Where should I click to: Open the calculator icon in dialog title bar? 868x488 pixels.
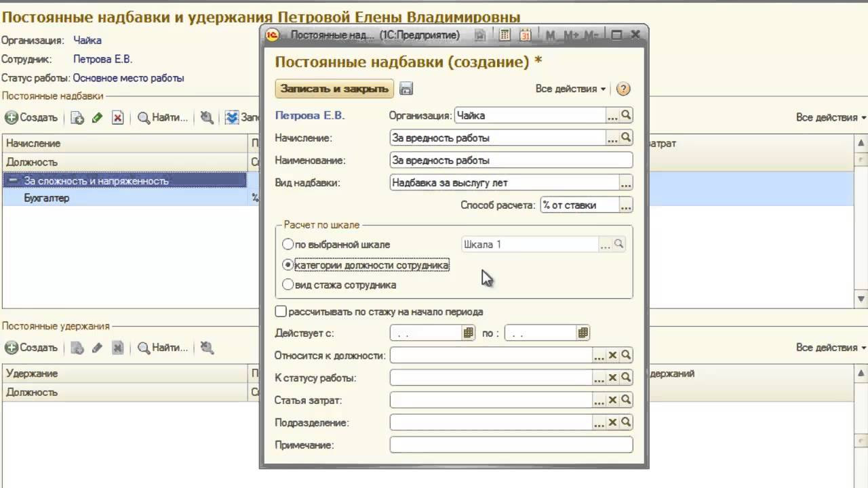[504, 35]
